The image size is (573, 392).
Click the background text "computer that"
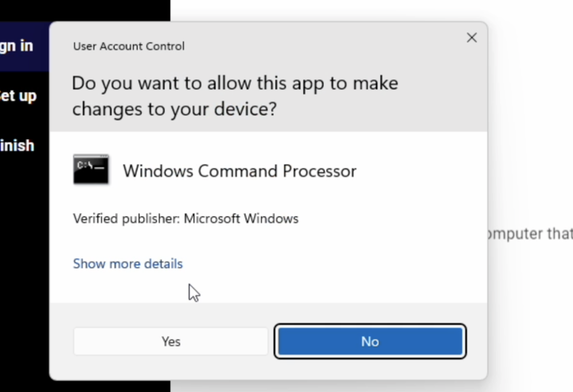pos(528,234)
